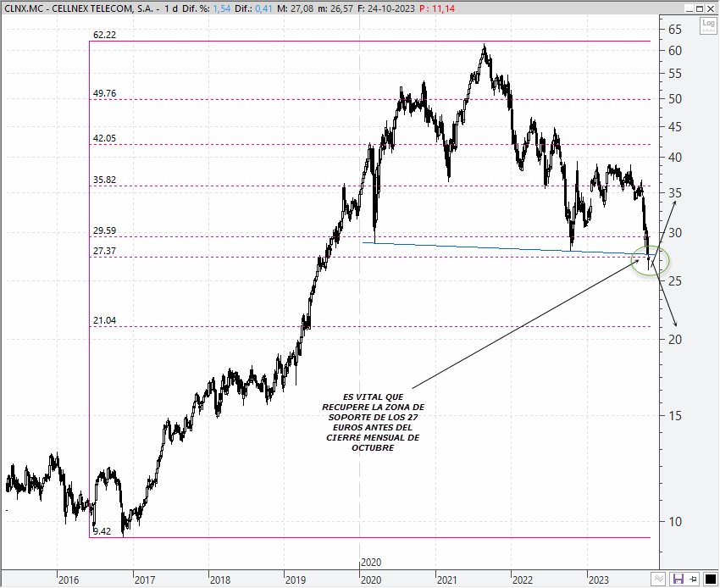720x588 pixels.
Task: Click the 49.76 Fibonacci level label
Action: (x=104, y=93)
